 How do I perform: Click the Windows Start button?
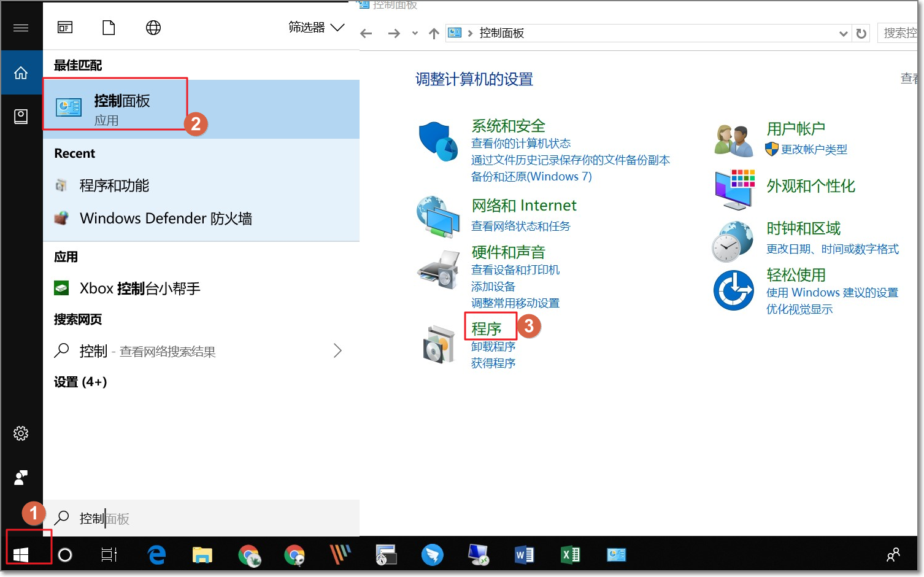(x=21, y=555)
